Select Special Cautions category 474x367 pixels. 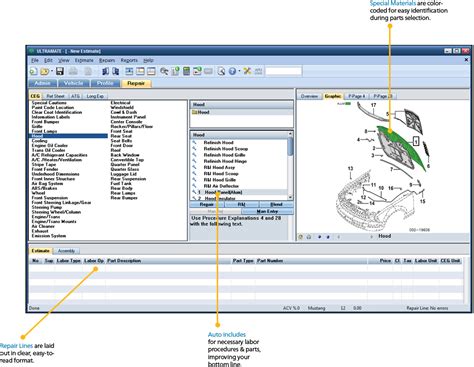point(49,103)
